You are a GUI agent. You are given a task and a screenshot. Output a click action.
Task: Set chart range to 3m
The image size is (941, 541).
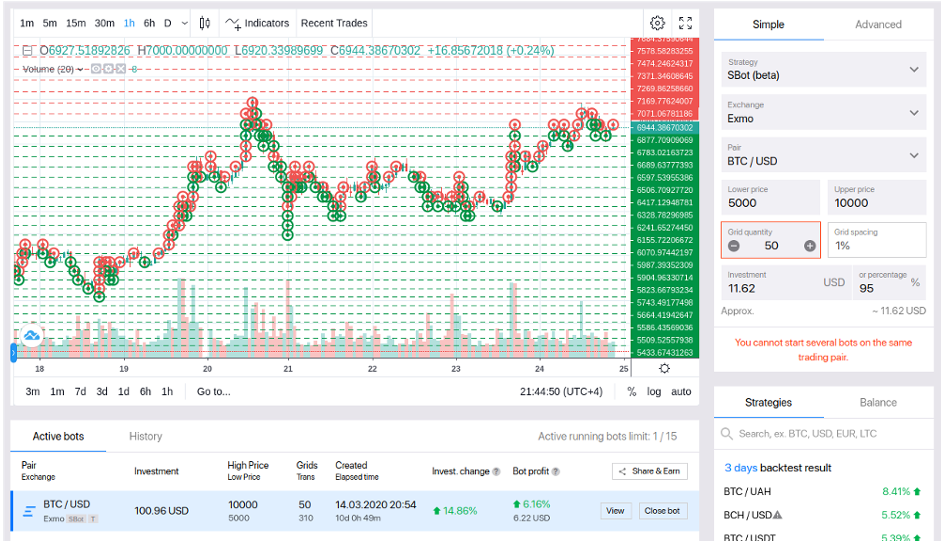coord(32,391)
